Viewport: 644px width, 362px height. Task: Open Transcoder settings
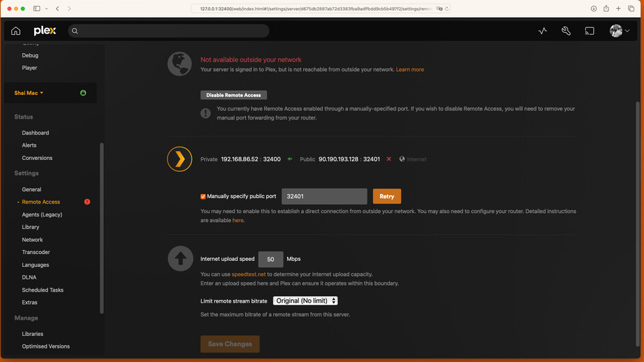[36, 252]
